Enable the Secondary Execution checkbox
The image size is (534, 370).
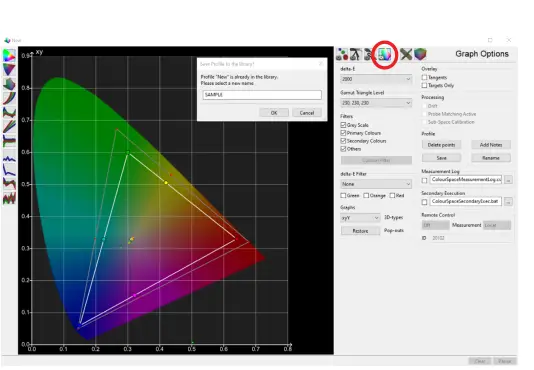(424, 202)
